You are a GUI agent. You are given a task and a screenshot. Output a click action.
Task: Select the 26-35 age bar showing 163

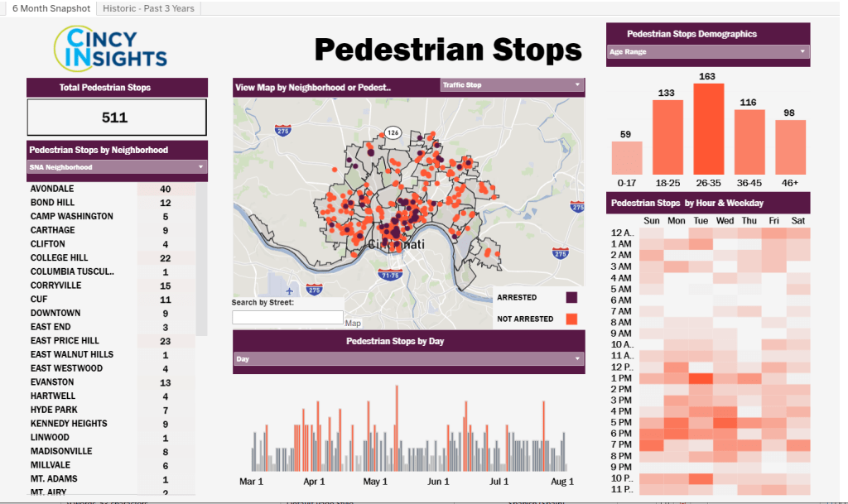708,128
